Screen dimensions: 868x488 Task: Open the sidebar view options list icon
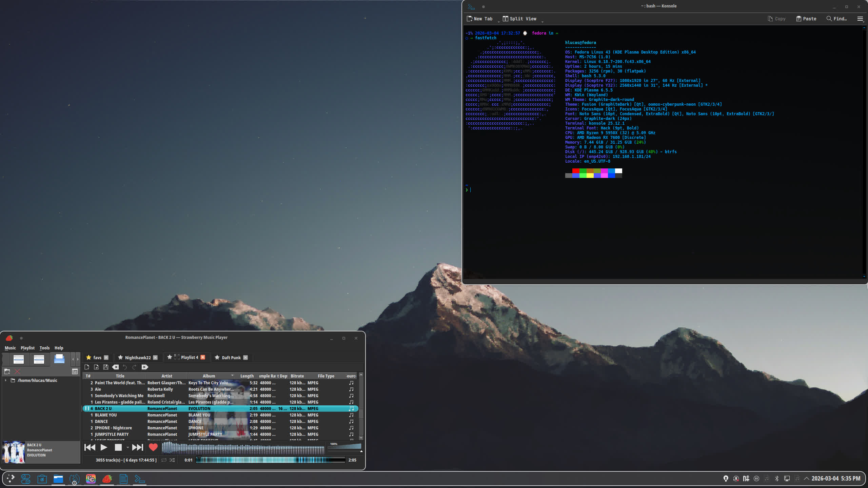click(x=75, y=372)
